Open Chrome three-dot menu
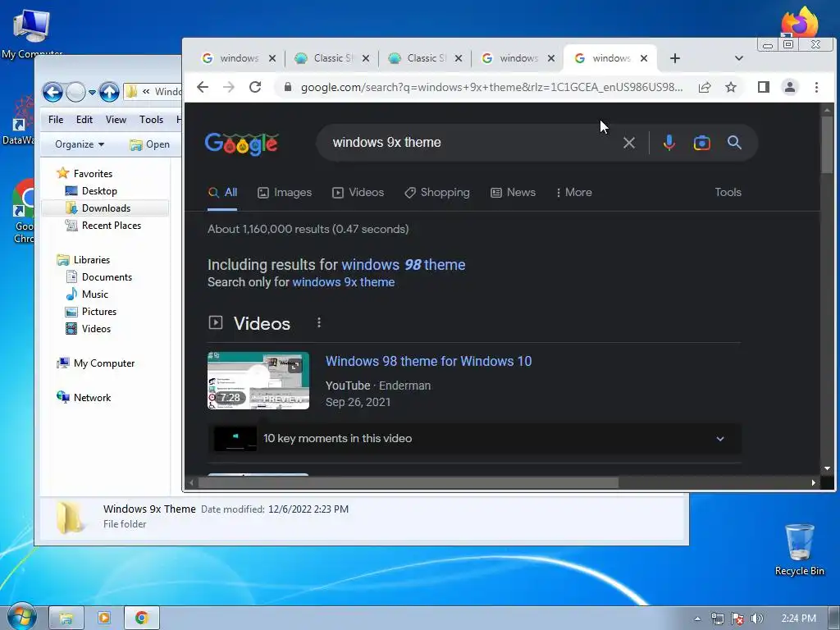 (x=816, y=87)
